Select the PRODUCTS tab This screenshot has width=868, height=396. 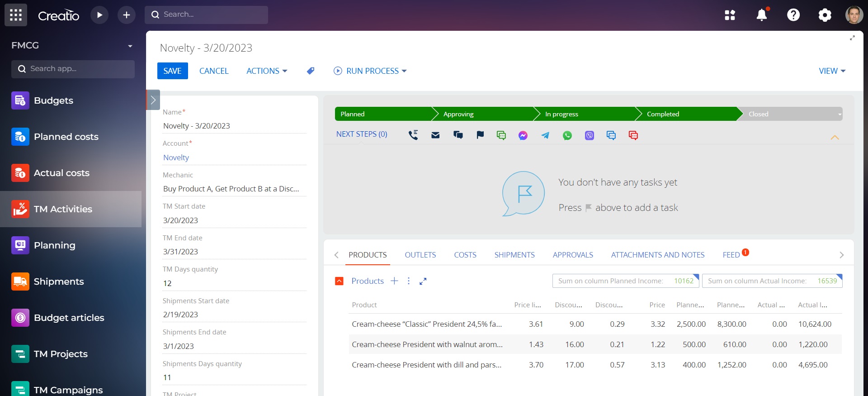click(x=368, y=255)
